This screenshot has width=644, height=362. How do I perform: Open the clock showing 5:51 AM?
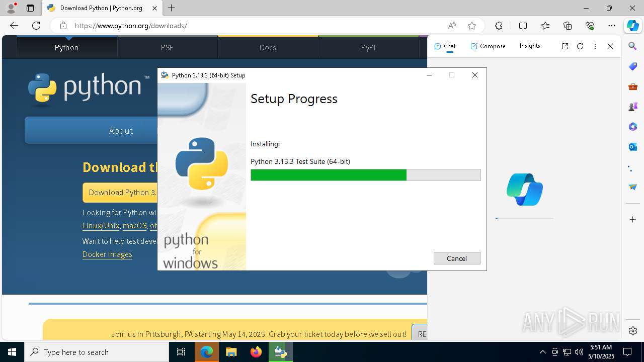[x=601, y=352]
